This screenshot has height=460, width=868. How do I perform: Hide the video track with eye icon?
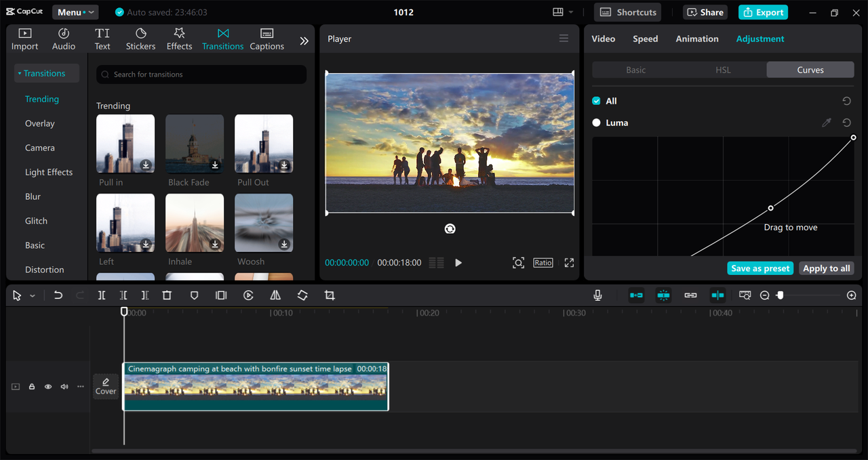point(48,387)
